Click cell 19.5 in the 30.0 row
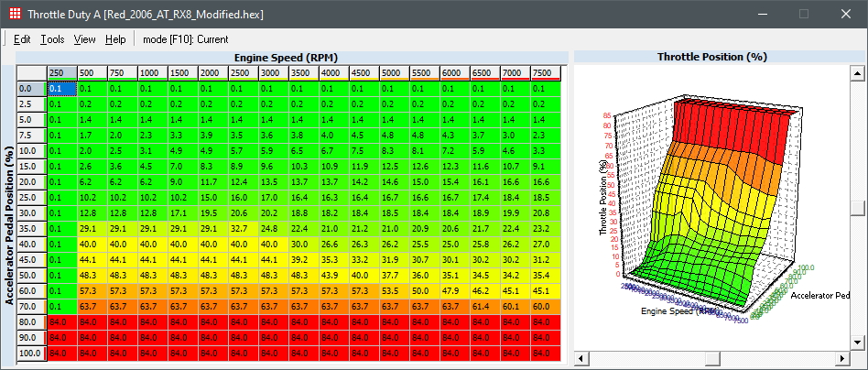The height and width of the screenshot is (370, 868). [x=212, y=212]
